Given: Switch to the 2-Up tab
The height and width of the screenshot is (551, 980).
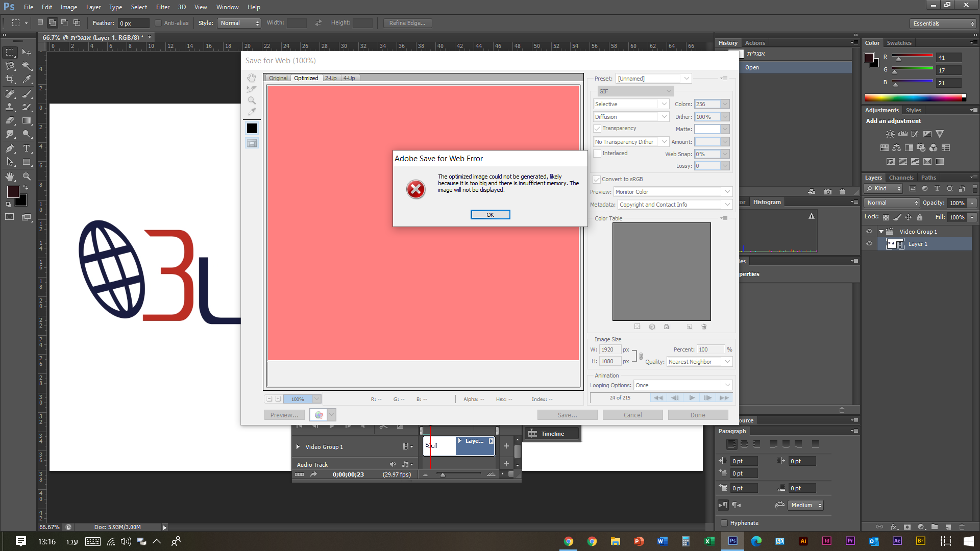Looking at the screenshot, I should [x=331, y=78].
